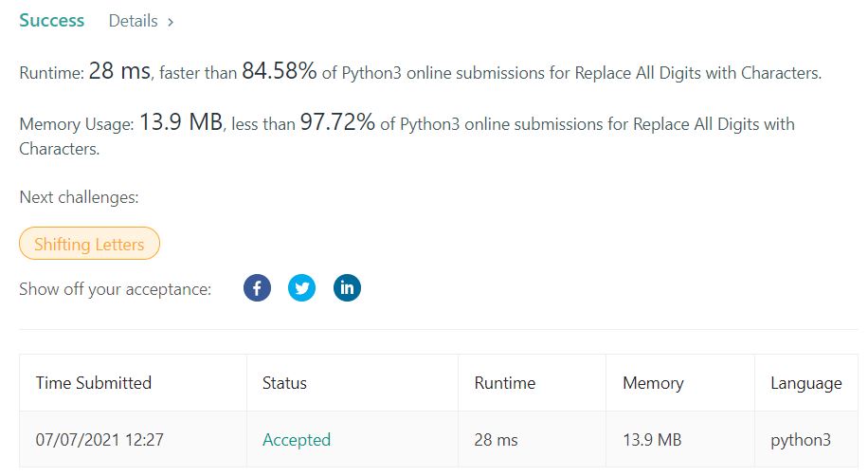Share acceptance on LinkedIn
Viewport: 868px width, 476px height.
(347, 288)
